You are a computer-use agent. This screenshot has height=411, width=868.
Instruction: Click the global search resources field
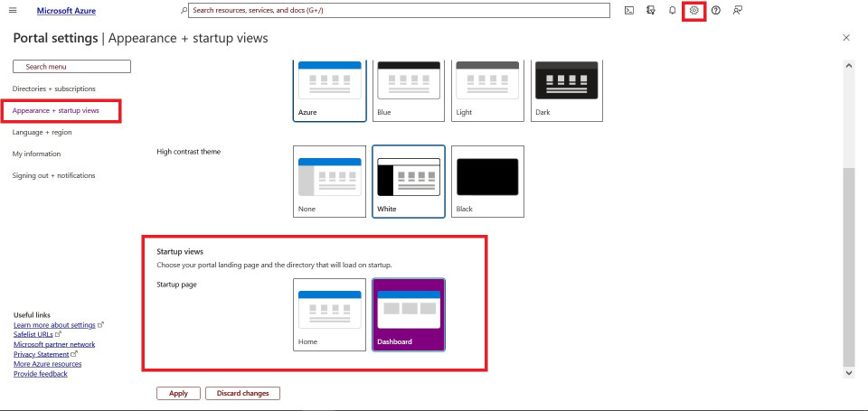398,10
